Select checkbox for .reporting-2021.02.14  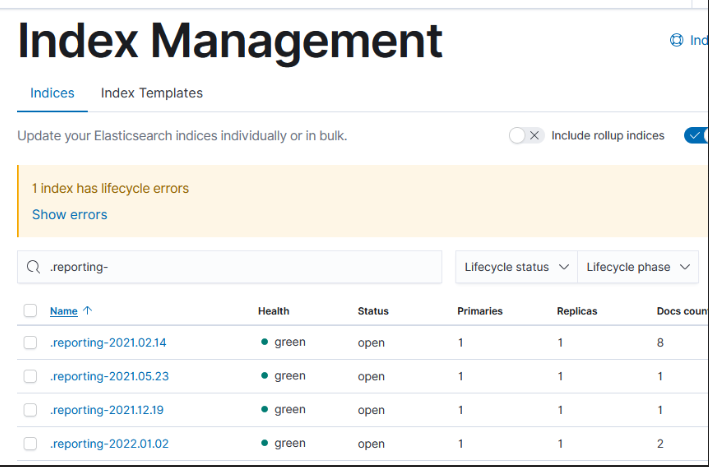[x=30, y=343]
